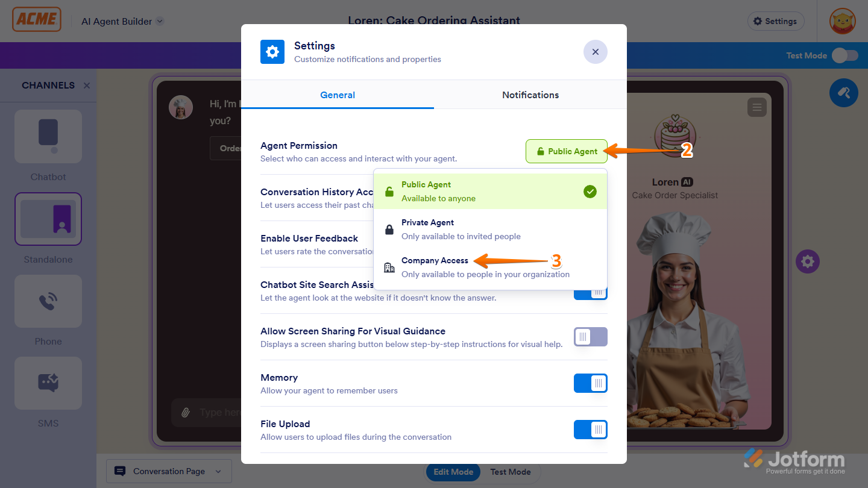The width and height of the screenshot is (868, 488).
Task: Click the attachment paperclip icon in chat
Action: (x=186, y=413)
